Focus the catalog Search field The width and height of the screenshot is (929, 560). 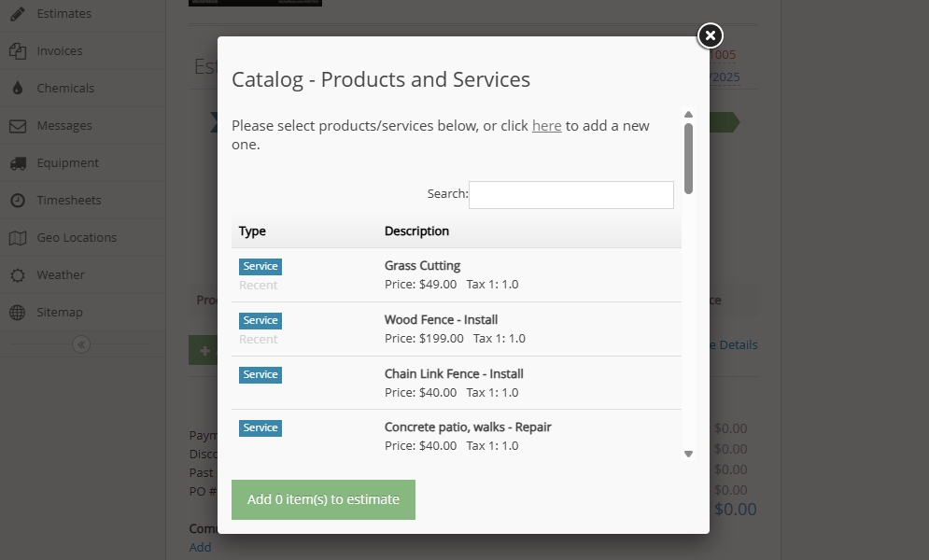tap(571, 195)
